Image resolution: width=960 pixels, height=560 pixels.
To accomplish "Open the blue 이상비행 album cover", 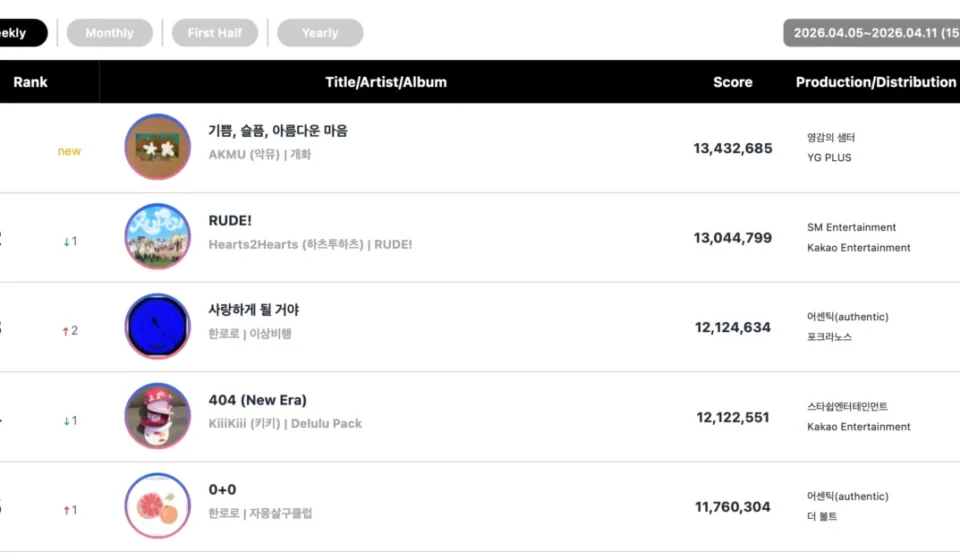I will point(158,327).
